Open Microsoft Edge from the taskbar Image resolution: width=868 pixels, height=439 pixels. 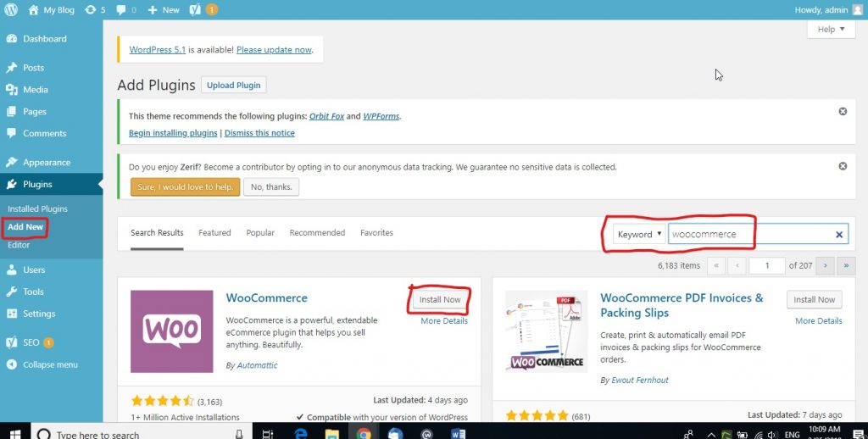coord(301,434)
